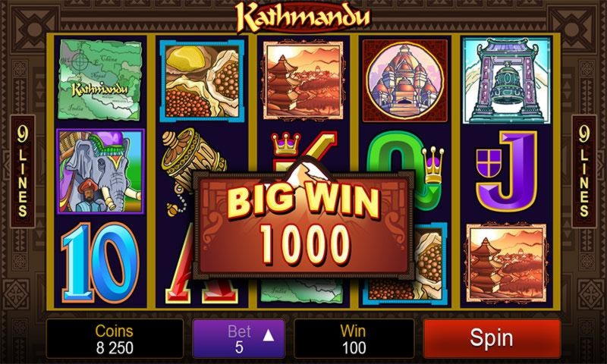
Task: Select the purple J symbol
Action: tap(507, 171)
